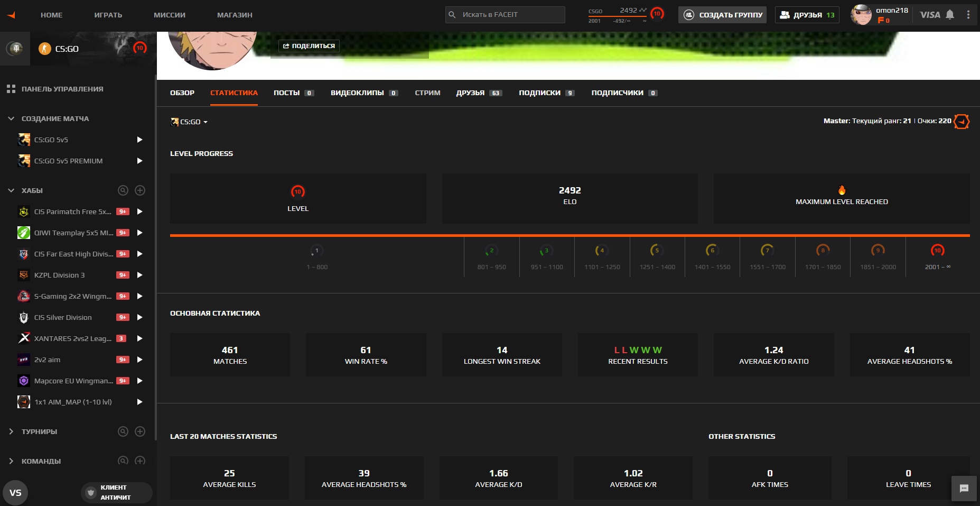
Task: Click the play arrow for CS:GO 5v5
Action: pos(139,140)
